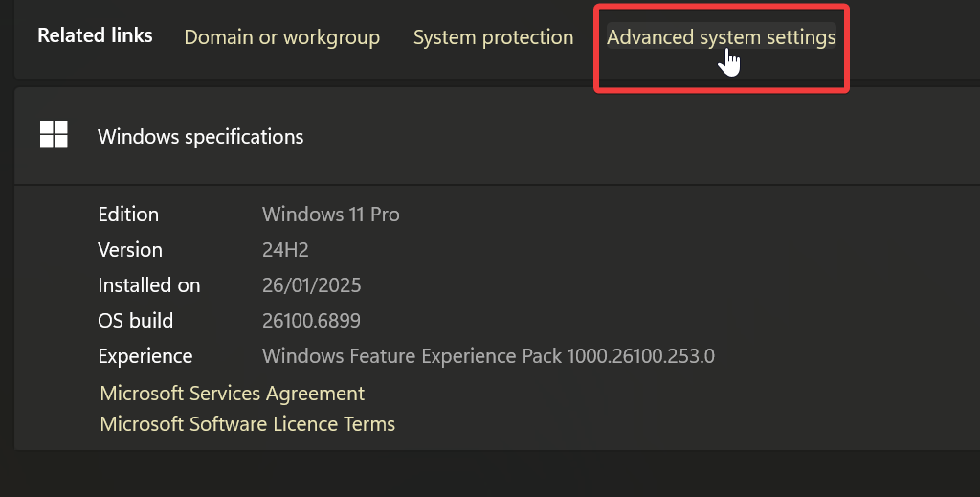980x497 pixels.
Task: Click the Related links label
Action: coord(95,35)
